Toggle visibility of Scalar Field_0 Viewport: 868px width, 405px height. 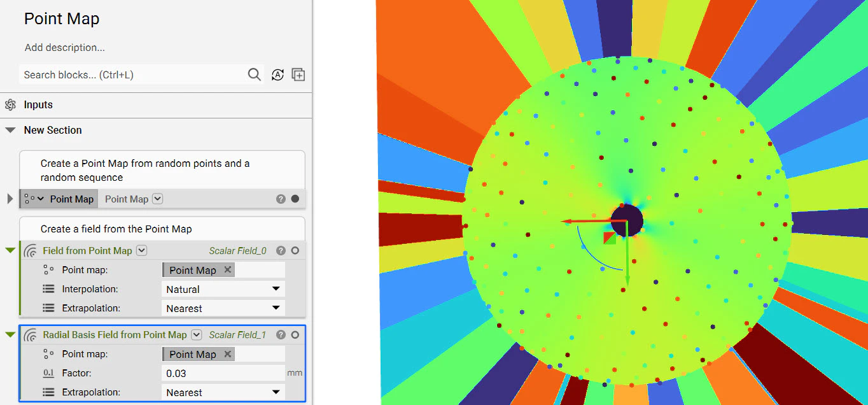click(294, 250)
